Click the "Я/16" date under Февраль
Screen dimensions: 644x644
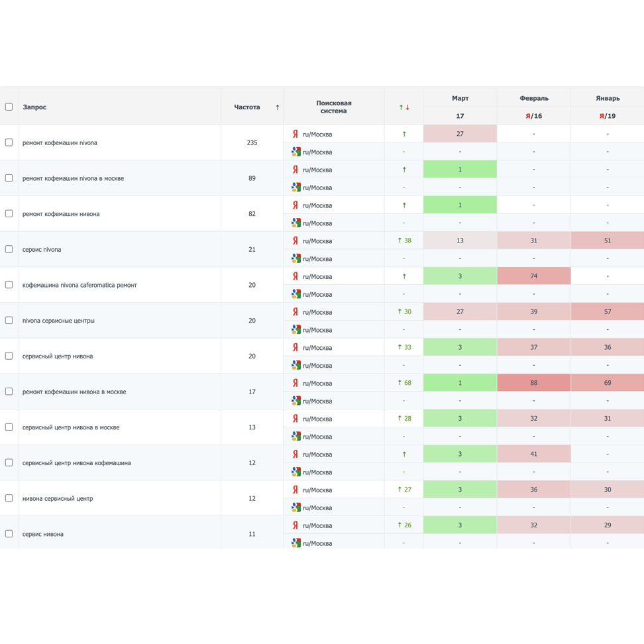click(x=534, y=116)
